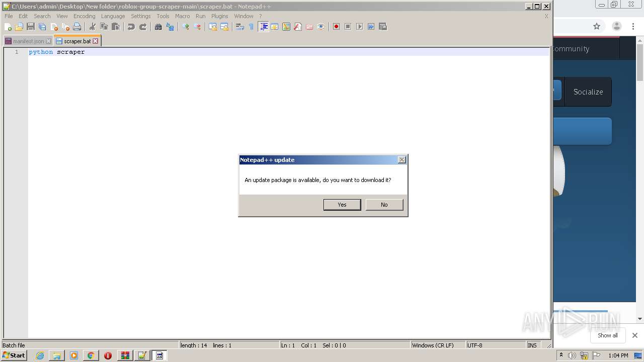Toggle Word wrap toolbar icon
Screen dimensions: 644x362
point(240,27)
